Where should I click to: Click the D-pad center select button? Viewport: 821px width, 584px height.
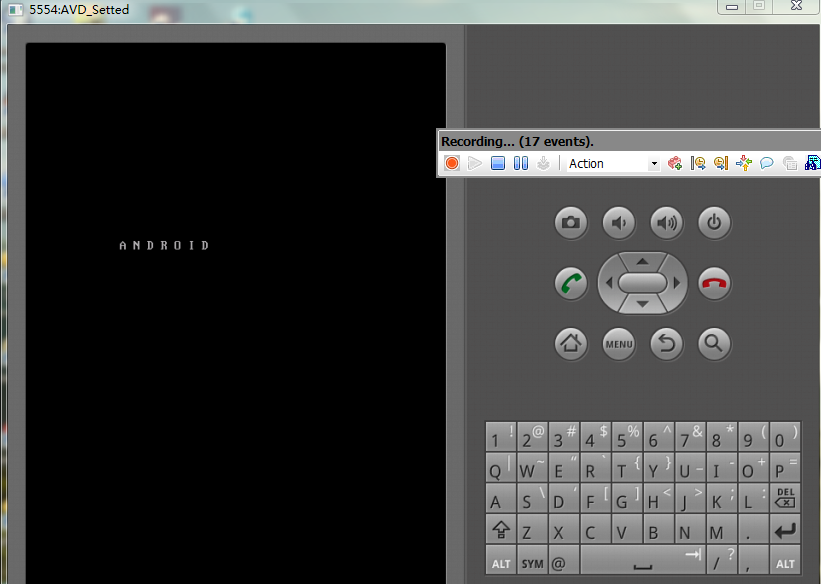click(642, 283)
